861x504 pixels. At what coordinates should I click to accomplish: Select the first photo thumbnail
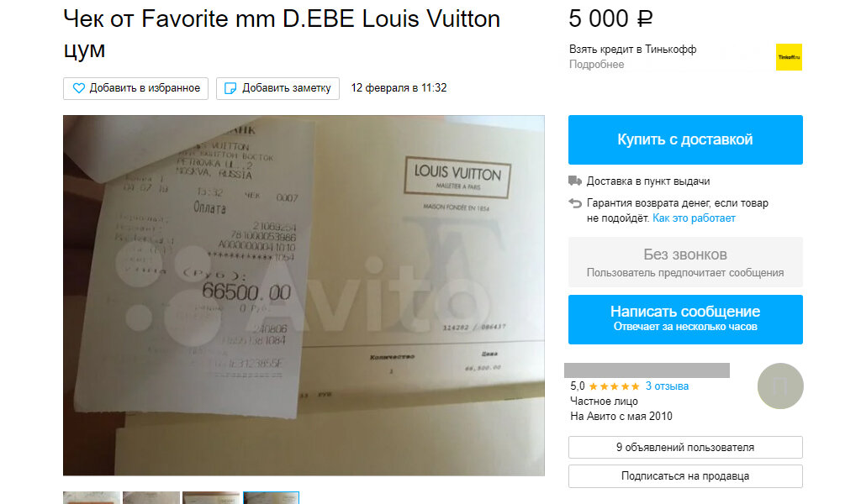tap(92, 498)
